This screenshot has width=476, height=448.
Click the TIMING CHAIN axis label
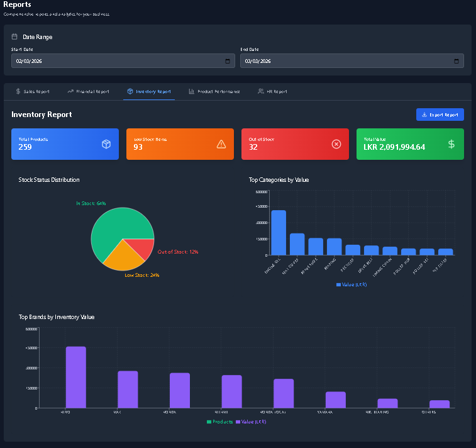[382, 267]
